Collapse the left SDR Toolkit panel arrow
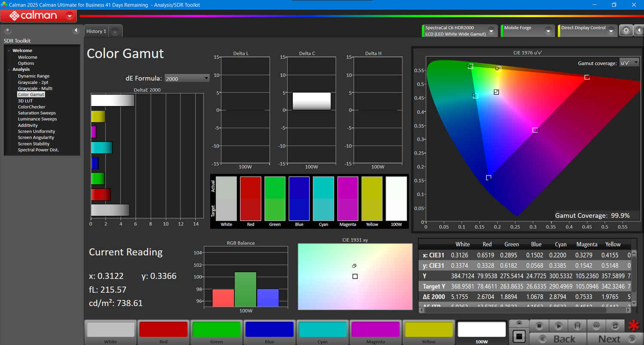Image resolution: width=644 pixels, height=345 pixels. point(76,30)
